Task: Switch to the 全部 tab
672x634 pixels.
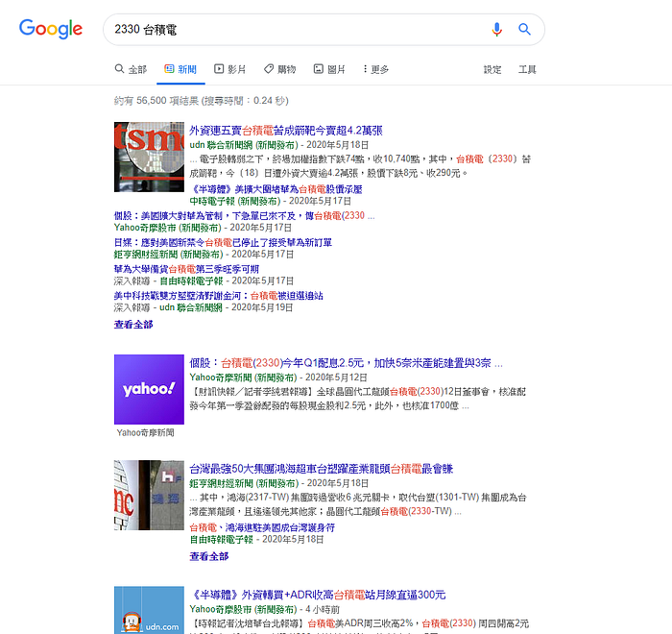Action: (x=131, y=69)
